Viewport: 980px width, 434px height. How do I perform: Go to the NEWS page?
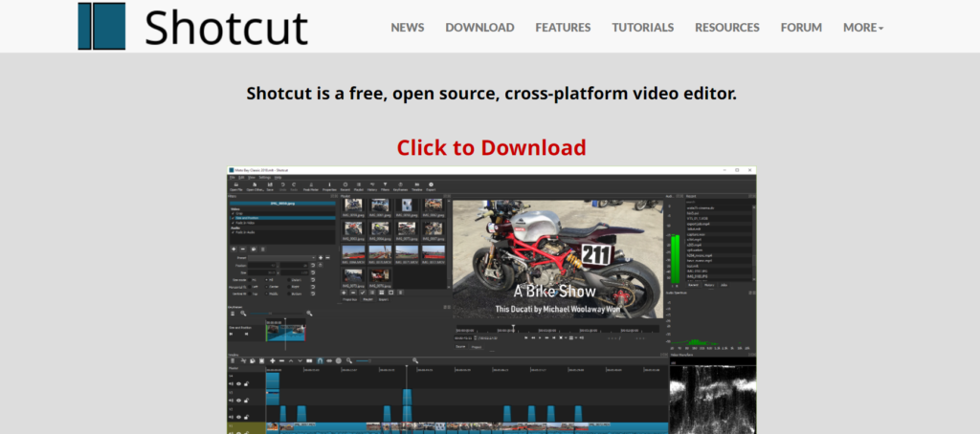tap(408, 28)
